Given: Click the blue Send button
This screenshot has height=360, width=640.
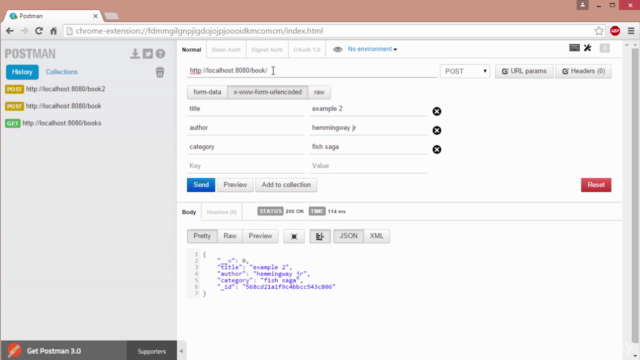Looking at the screenshot, I should (201, 185).
